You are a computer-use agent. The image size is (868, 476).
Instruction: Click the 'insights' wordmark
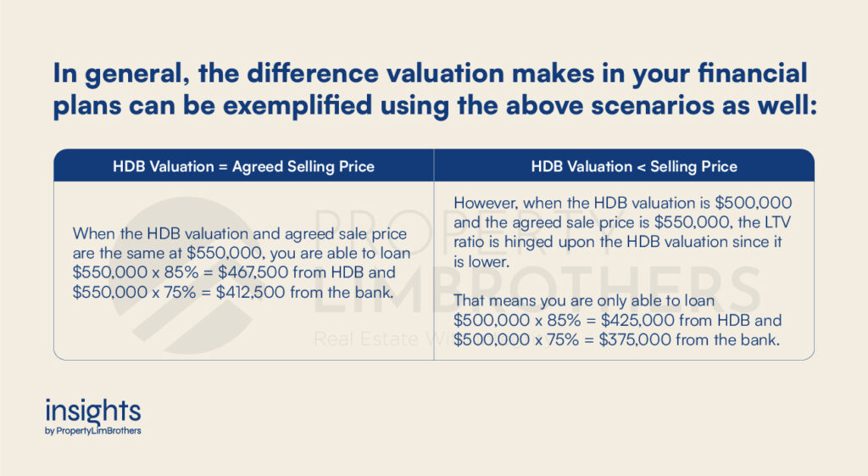93,412
